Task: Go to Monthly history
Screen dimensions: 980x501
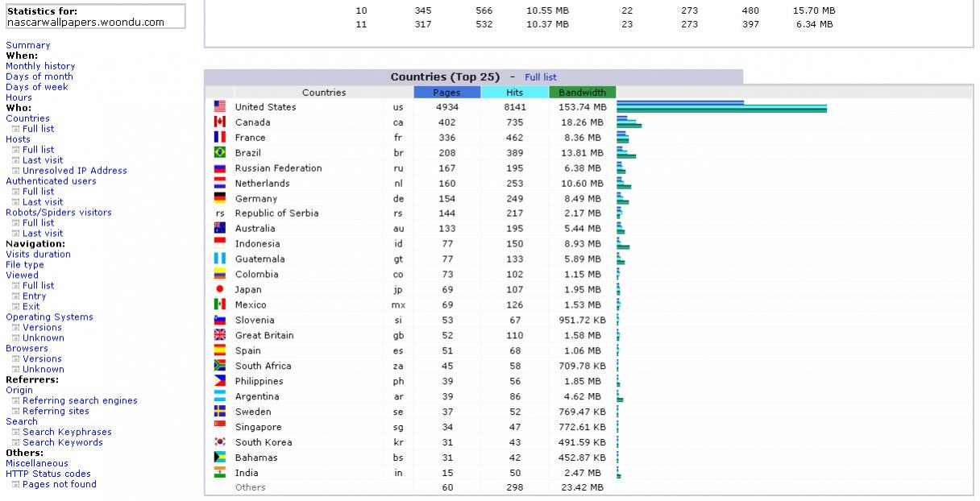Action: [x=40, y=66]
